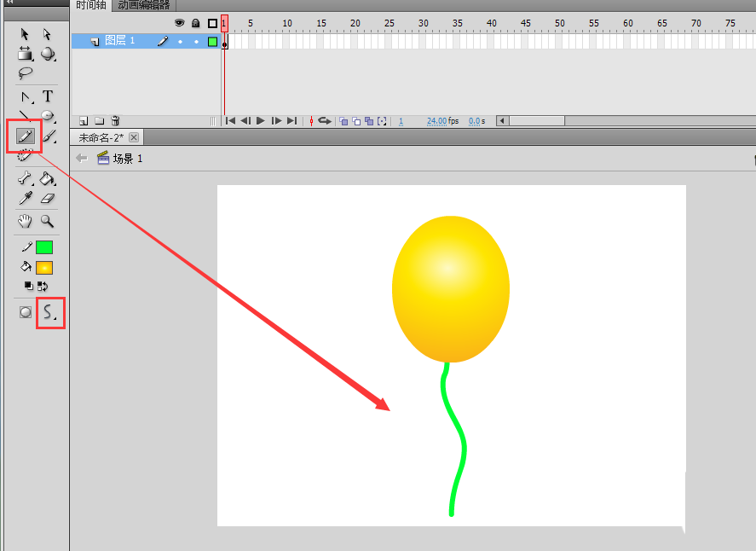Open the pencil Smooth mode options
The width and height of the screenshot is (756, 551).
[49, 312]
